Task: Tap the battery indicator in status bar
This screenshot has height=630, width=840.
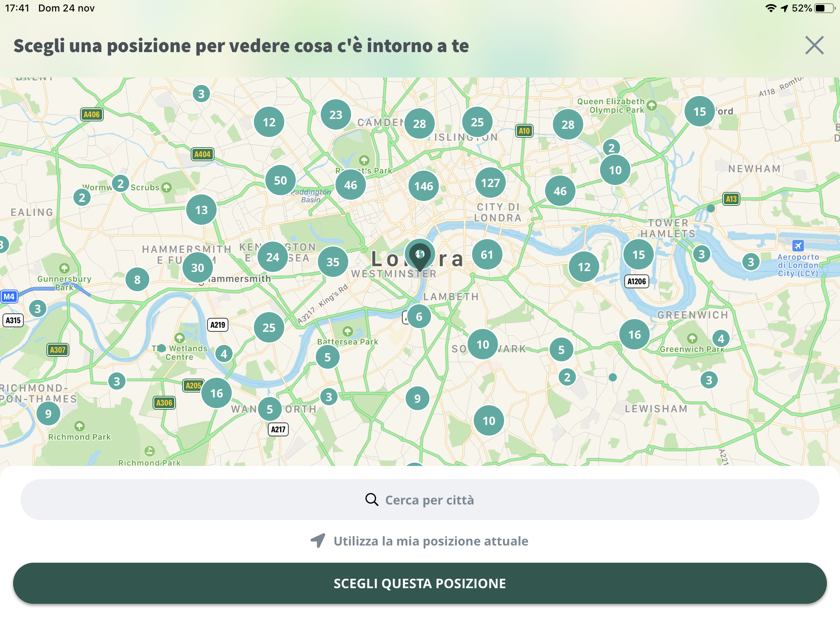Action: tap(824, 8)
